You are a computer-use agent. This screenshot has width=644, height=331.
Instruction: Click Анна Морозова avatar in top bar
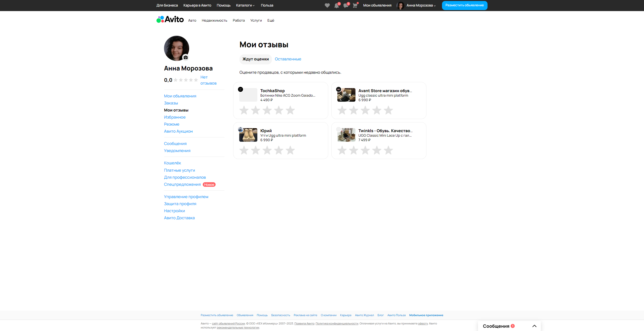click(400, 6)
